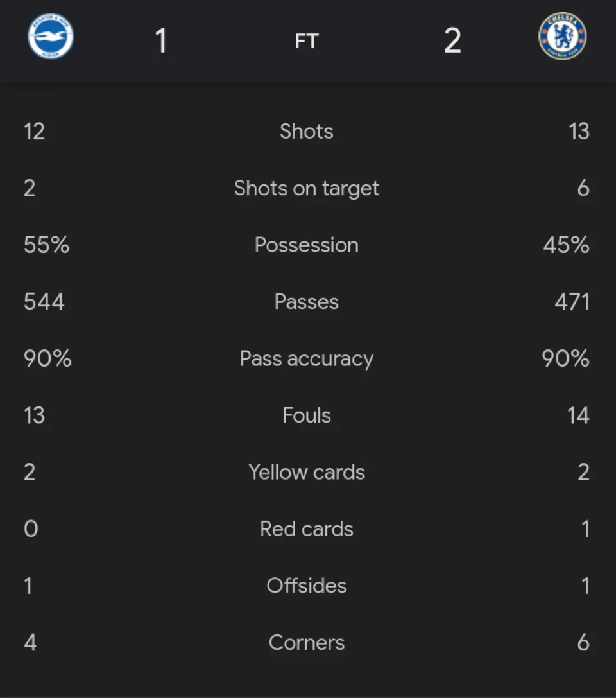616x698 pixels.
Task: Select the Yellow cards label
Action: coord(307,472)
